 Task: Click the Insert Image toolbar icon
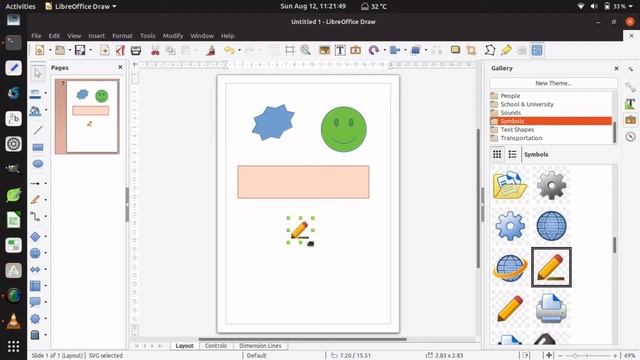(324, 50)
